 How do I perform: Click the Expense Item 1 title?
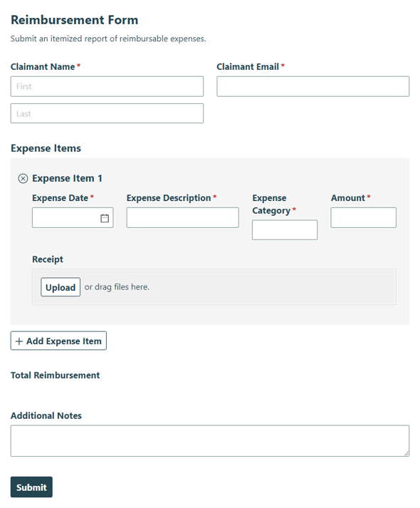[x=68, y=179]
